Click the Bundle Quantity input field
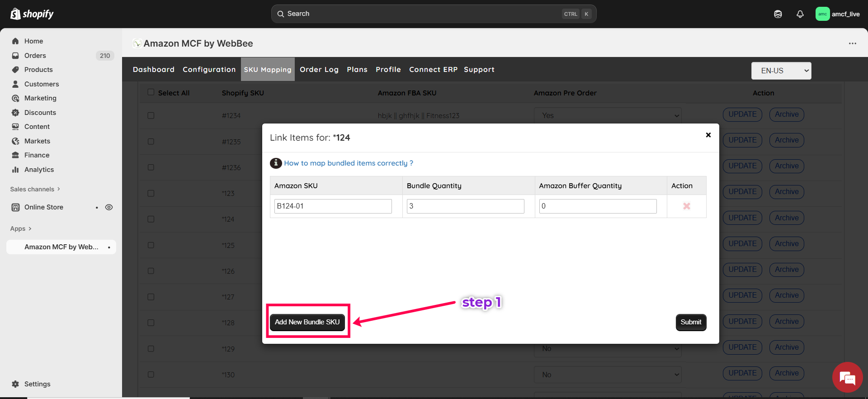The width and height of the screenshot is (868, 399). [465, 206]
